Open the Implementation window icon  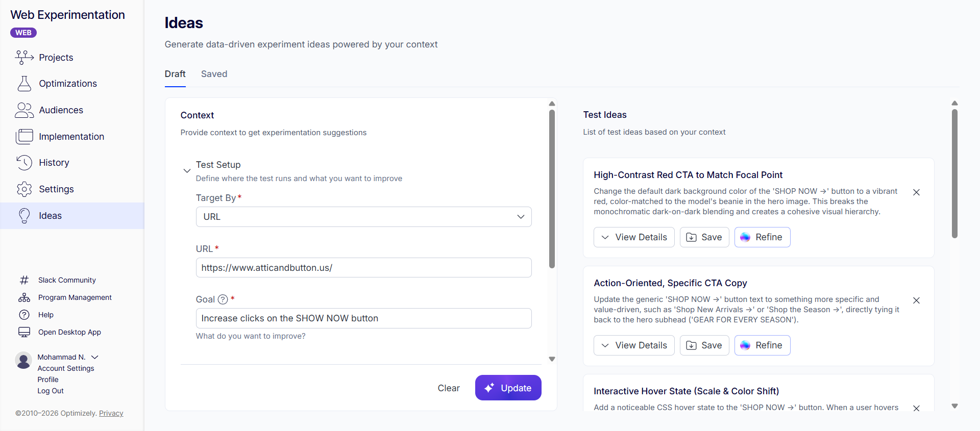[24, 137]
